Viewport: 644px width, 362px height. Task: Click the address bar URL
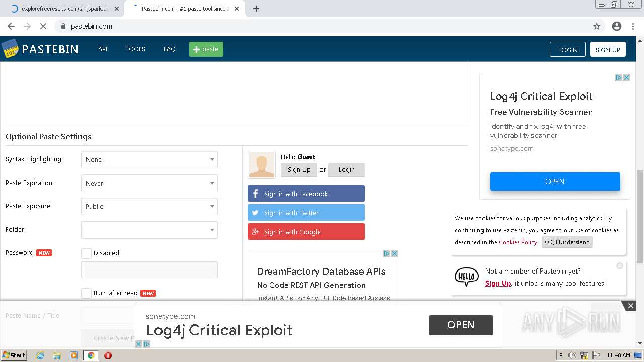click(x=92, y=26)
